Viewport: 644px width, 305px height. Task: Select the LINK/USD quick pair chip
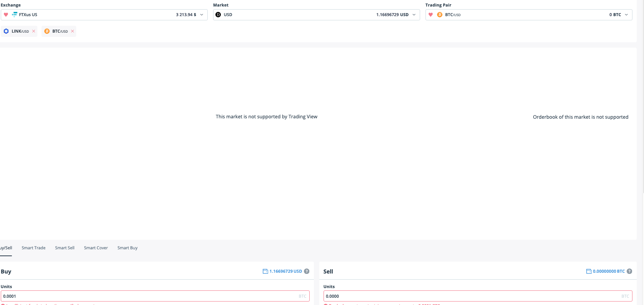coord(19,31)
